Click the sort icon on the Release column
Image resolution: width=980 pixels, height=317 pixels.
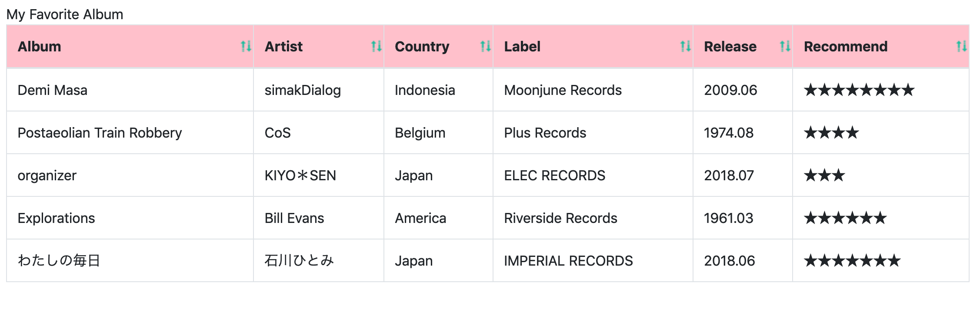click(785, 47)
